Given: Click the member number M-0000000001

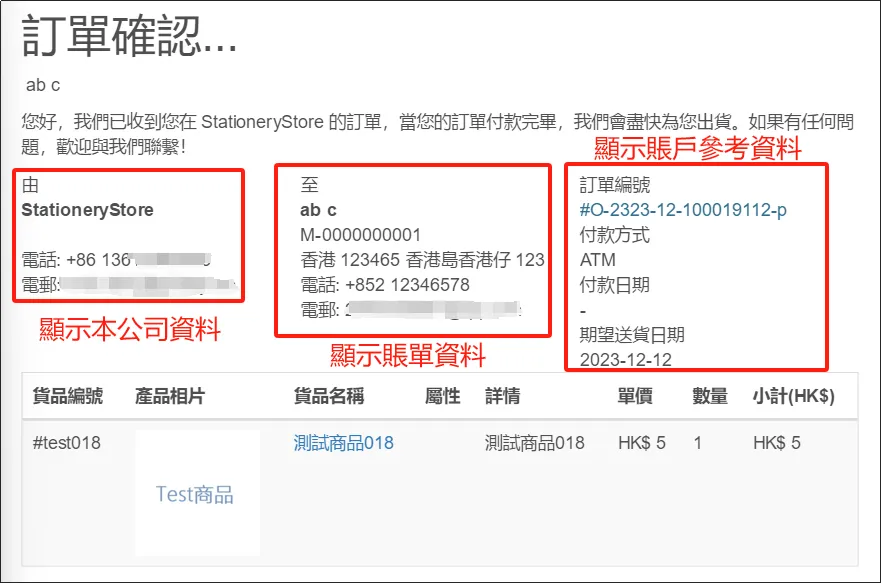Looking at the screenshot, I should pyautogui.click(x=360, y=235).
